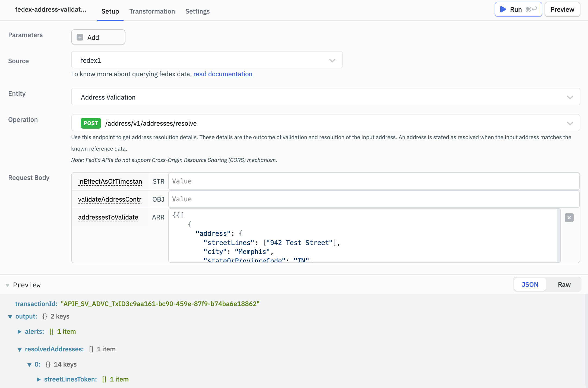Collapse resolvedAddresses tree node
The image size is (588, 388).
pyautogui.click(x=20, y=349)
